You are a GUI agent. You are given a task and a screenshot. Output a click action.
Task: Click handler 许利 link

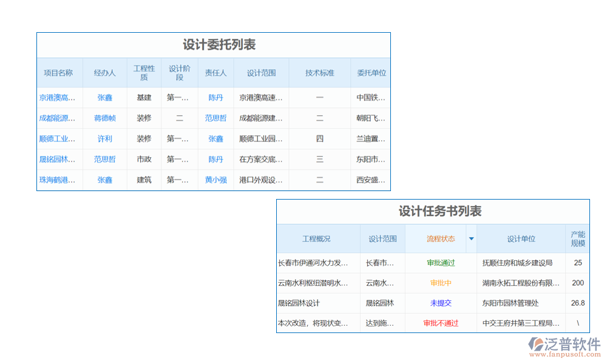coord(105,139)
